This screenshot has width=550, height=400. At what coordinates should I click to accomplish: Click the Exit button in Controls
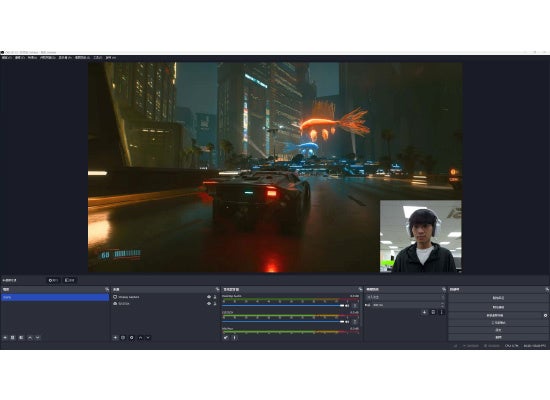coord(498,337)
